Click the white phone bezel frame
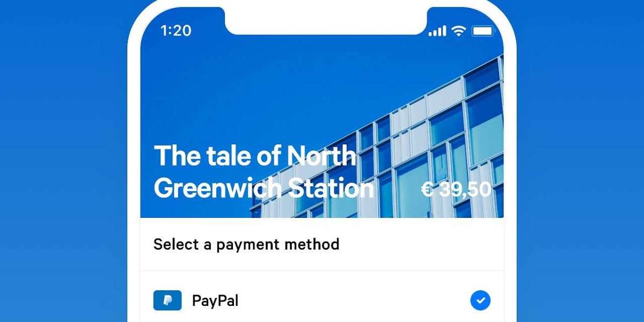 [134, 161]
